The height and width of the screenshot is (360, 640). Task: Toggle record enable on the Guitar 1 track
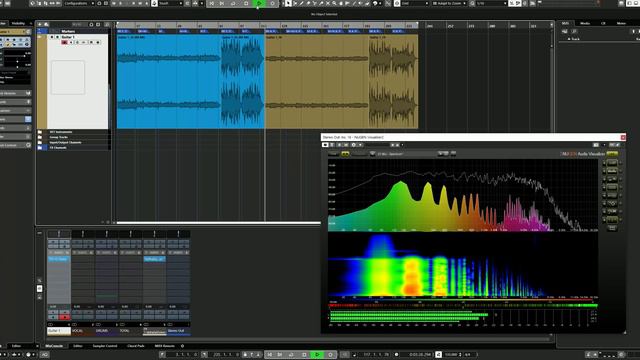[64, 42]
